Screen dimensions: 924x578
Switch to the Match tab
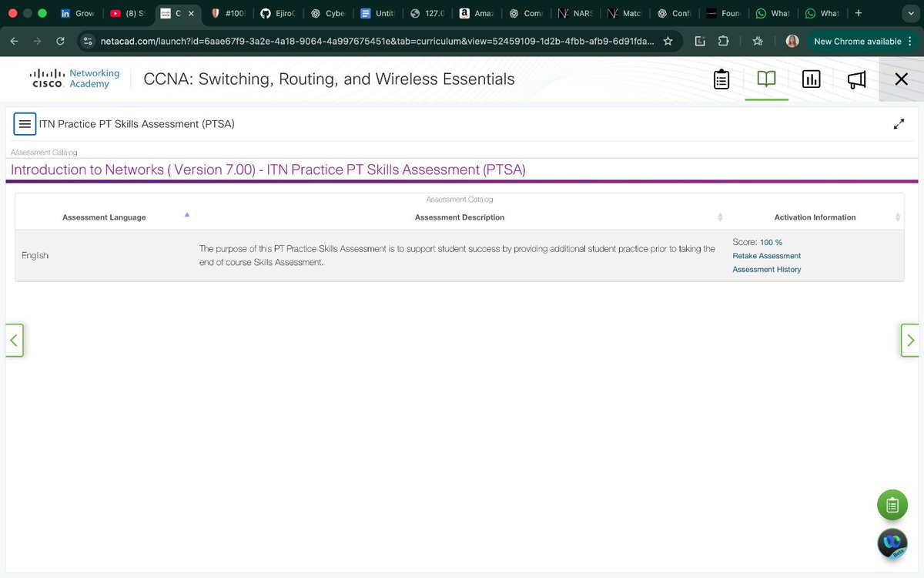[624, 13]
